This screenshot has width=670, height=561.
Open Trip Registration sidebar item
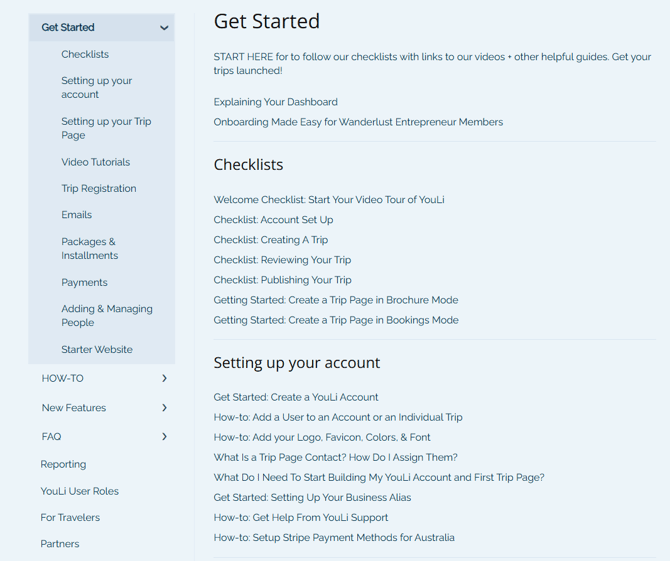click(x=99, y=188)
